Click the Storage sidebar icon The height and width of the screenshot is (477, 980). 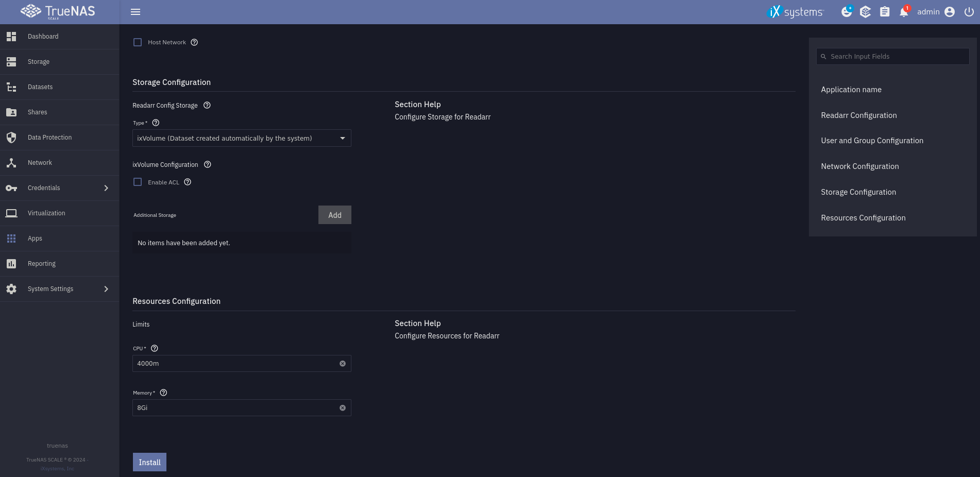click(x=11, y=62)
